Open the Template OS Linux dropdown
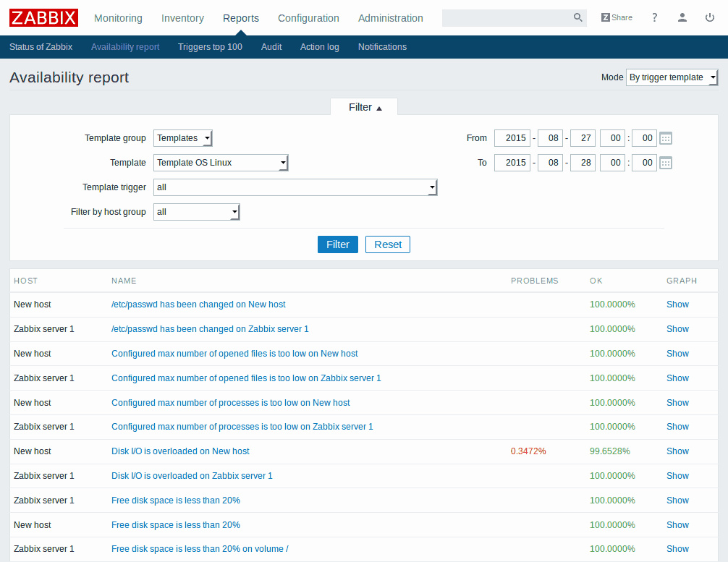This screenshot has width=728, height=562. tap(221, 163)
